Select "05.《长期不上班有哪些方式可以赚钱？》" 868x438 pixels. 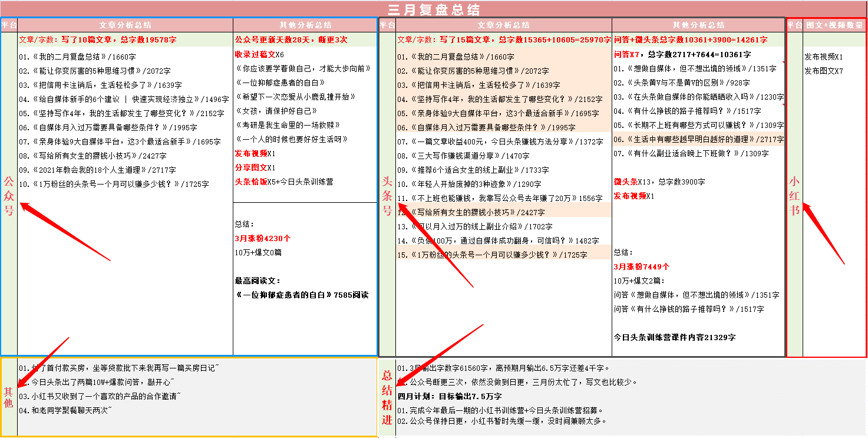699,125
